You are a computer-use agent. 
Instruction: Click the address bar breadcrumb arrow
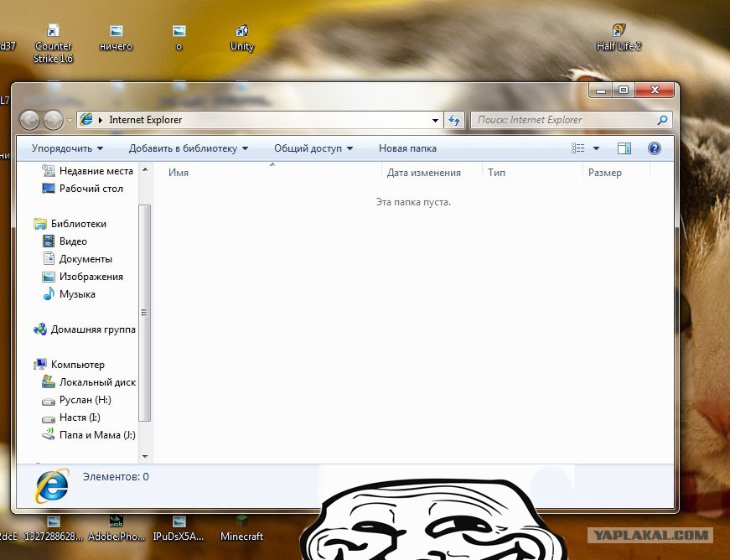point(101,120)
